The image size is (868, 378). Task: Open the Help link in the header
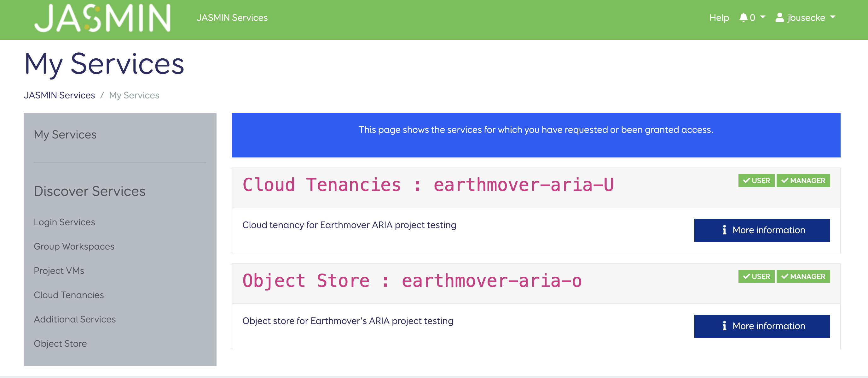(719, 17)
